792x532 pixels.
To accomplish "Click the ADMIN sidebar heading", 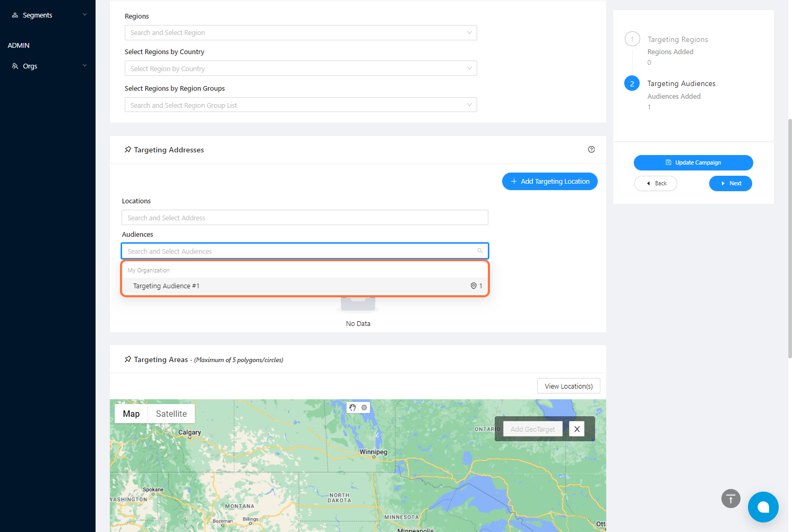I will (19, 46).
